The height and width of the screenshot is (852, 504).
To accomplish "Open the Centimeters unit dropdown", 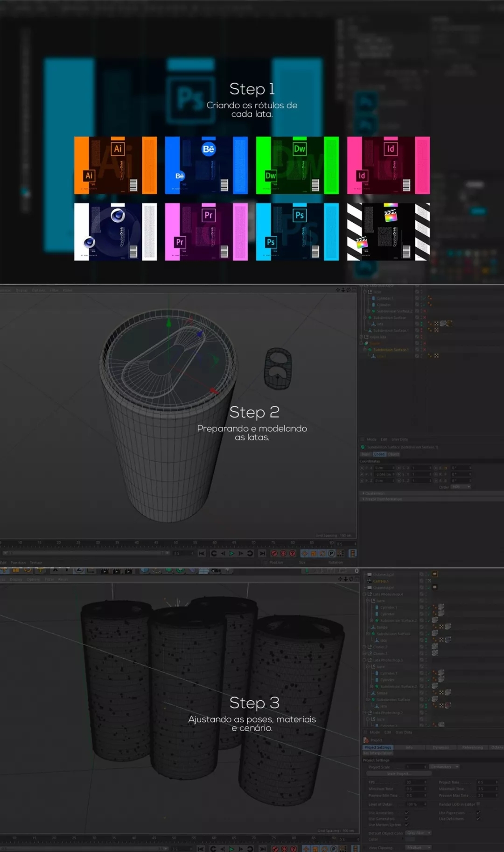I will pos(444,767).
